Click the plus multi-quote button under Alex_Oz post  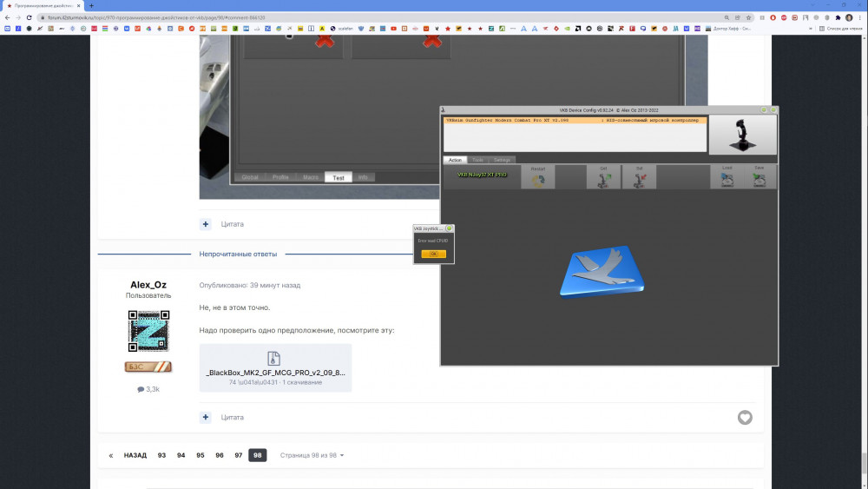click(x=206, y=417)
